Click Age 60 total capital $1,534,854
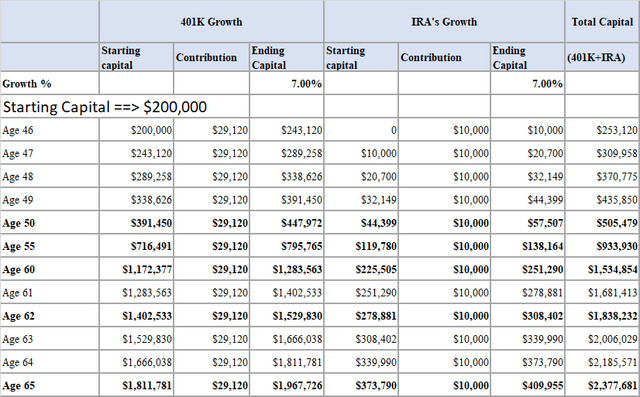 (602, 270)
